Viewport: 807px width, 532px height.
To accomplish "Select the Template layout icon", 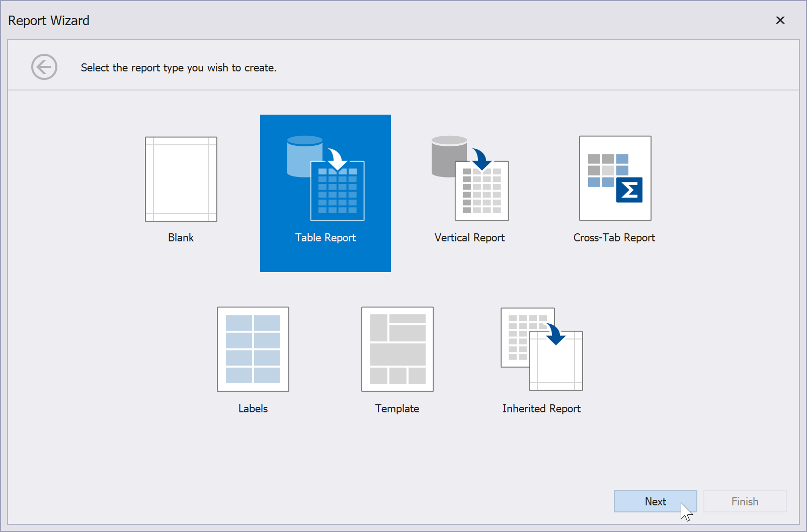I will click(397, 349).
